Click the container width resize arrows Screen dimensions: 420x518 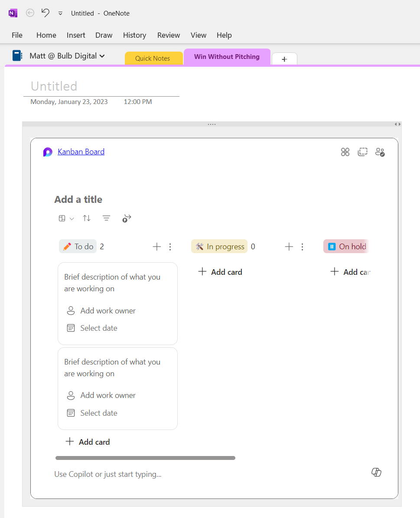coord(397,124)
